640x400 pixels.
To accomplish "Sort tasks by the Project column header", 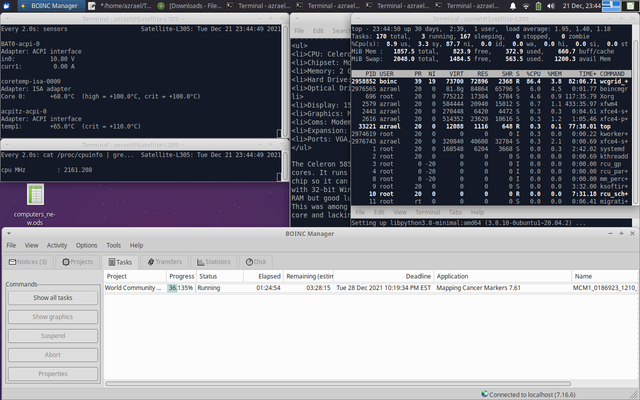I will point(135,276).
